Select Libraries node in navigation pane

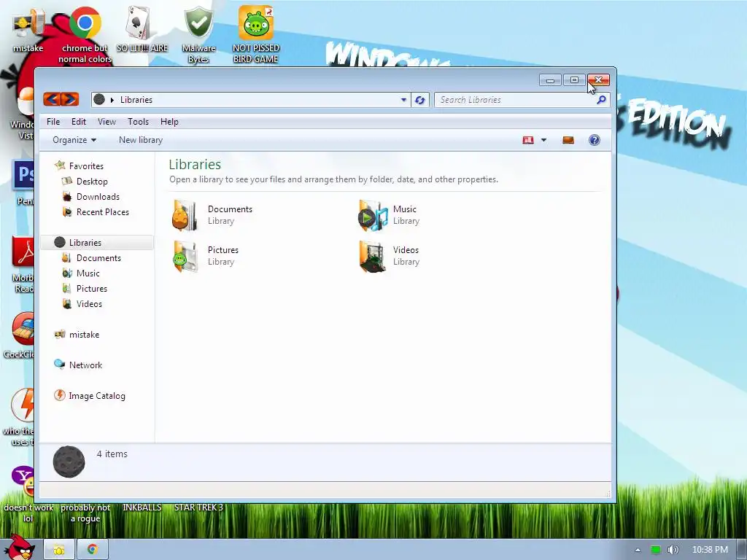coord(85,242)
